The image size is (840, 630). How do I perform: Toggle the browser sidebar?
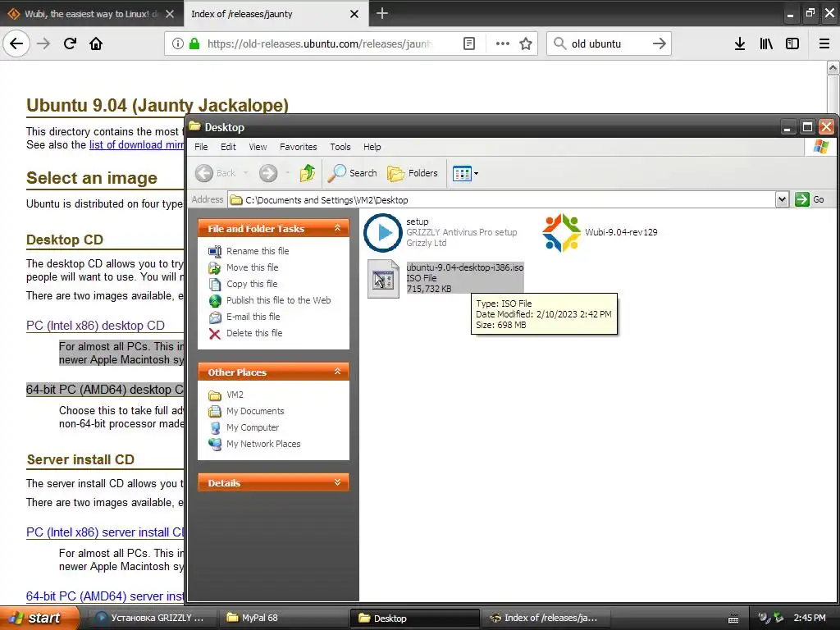point(792,43)
